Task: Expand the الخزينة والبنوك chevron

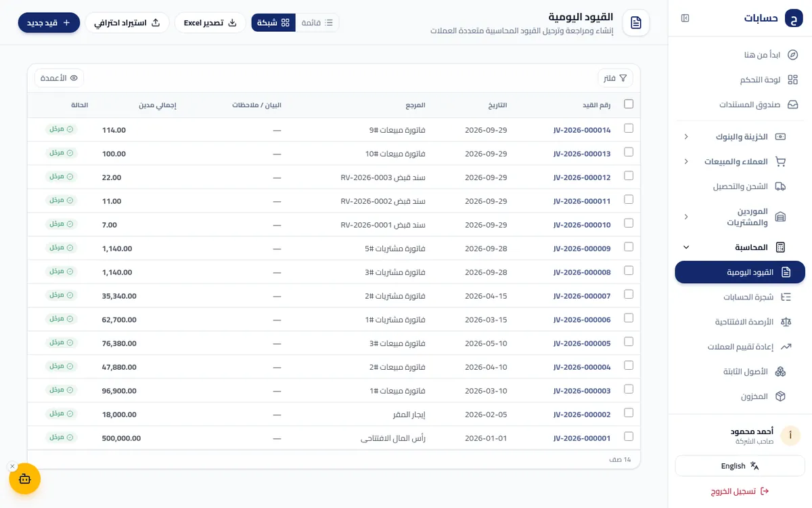Action: pos(686,137)
